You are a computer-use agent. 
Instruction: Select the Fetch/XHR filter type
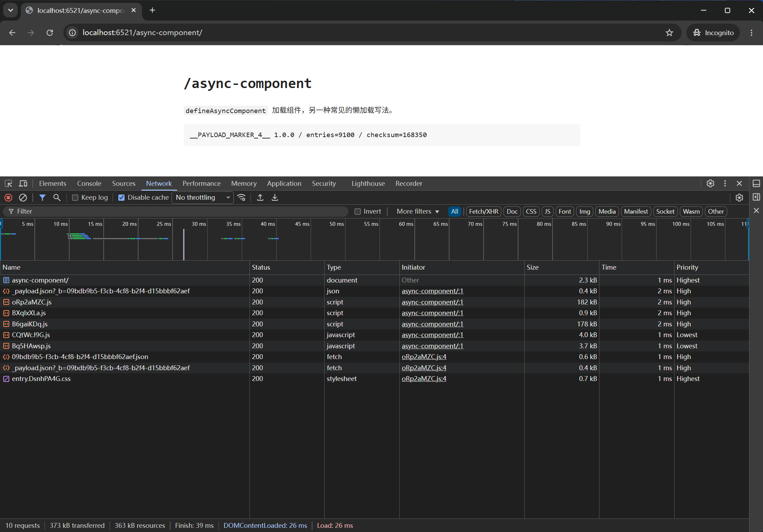point(483,212)
